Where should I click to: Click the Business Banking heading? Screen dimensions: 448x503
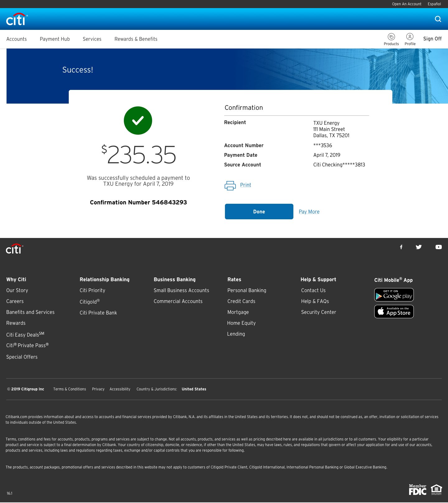coord(175,280)
